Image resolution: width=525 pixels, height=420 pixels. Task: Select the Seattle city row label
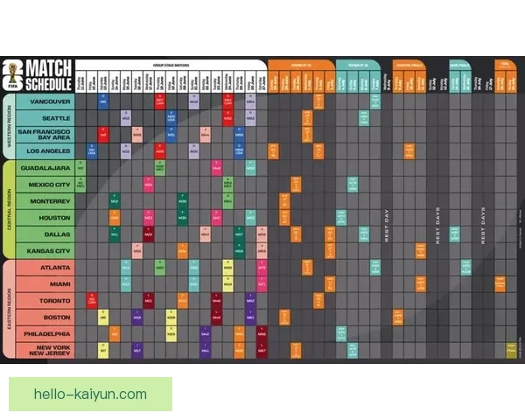pyautogui.click(x=45, y=117)
